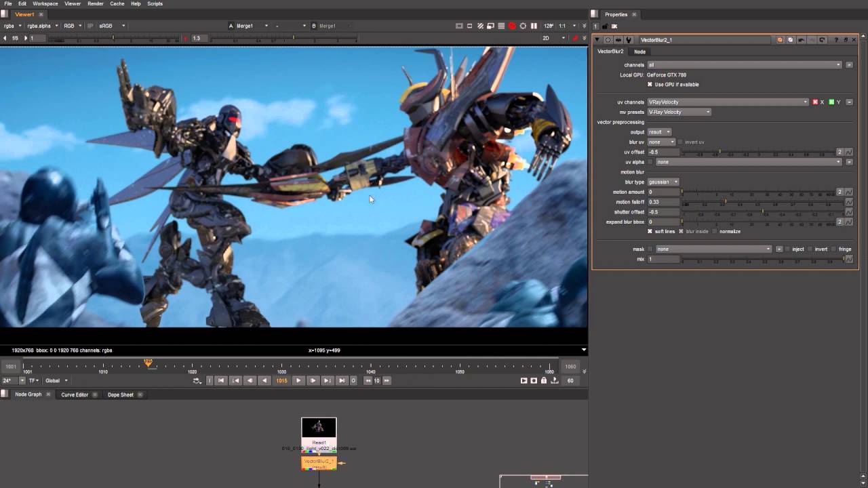868x488 pixels.
Task: Enable the normalize checkbox
Action: coord(715,232)
